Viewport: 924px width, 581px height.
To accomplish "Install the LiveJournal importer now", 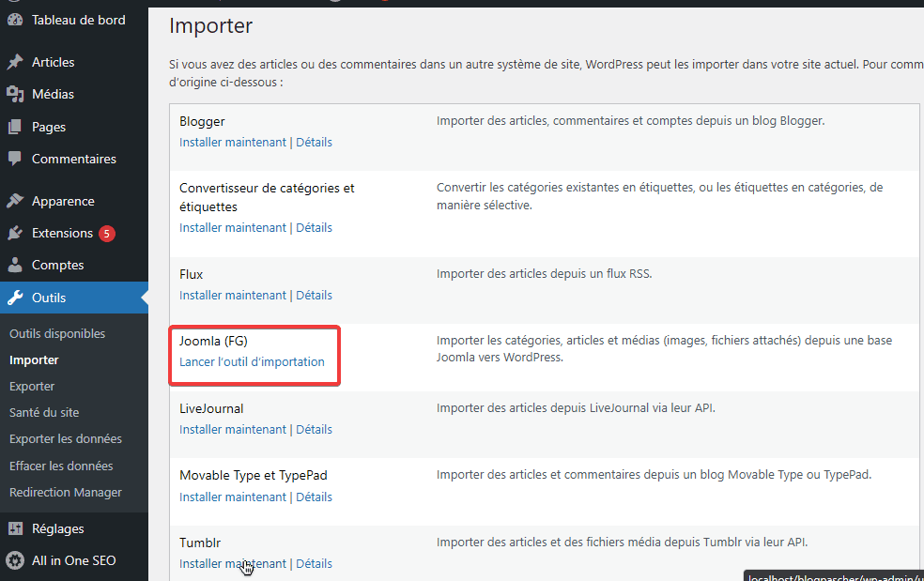I will (233, 430).
